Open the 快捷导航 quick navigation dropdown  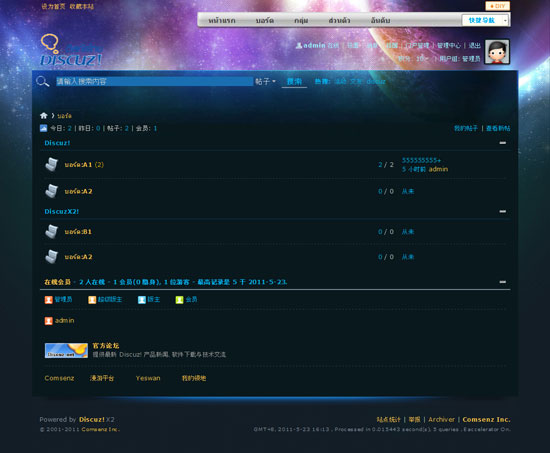point(485,20)
